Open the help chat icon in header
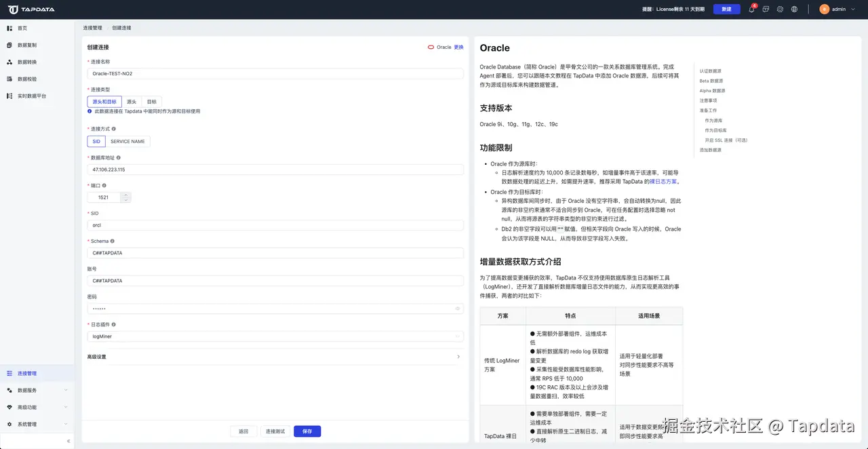This screenshot has width=868, height=449. [x=766, y=9]
